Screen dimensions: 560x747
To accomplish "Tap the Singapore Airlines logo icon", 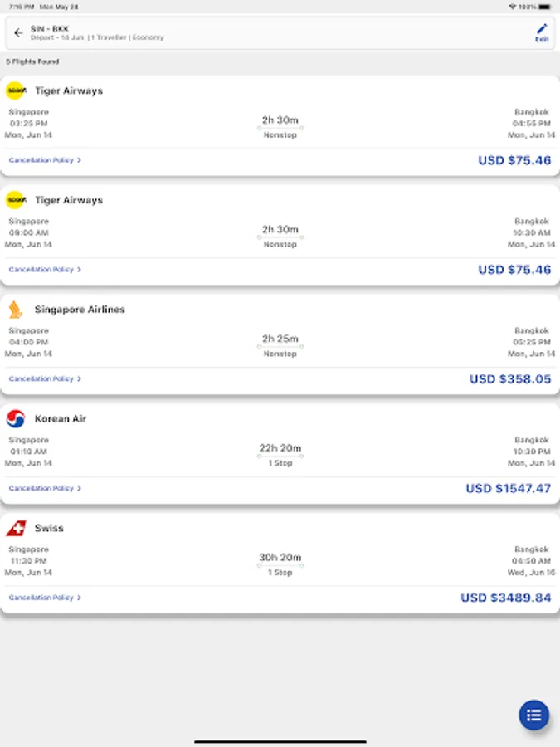I will [x=16, y=310].
